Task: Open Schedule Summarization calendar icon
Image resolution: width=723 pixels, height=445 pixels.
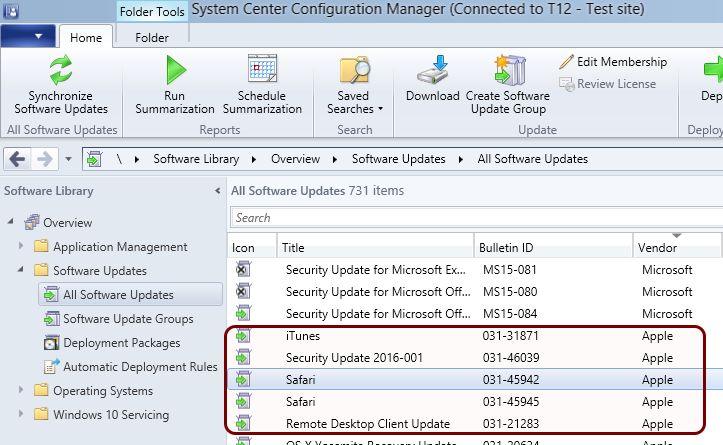Action: coord(262,68)
